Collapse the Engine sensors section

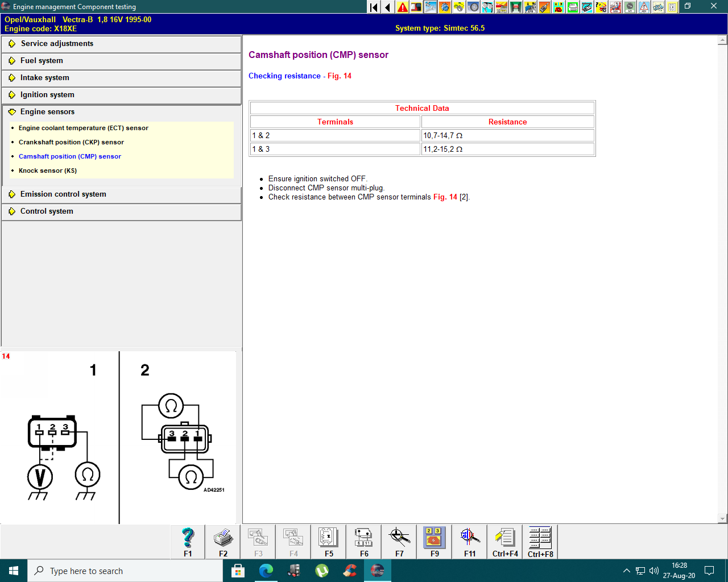tap(122, 112)
